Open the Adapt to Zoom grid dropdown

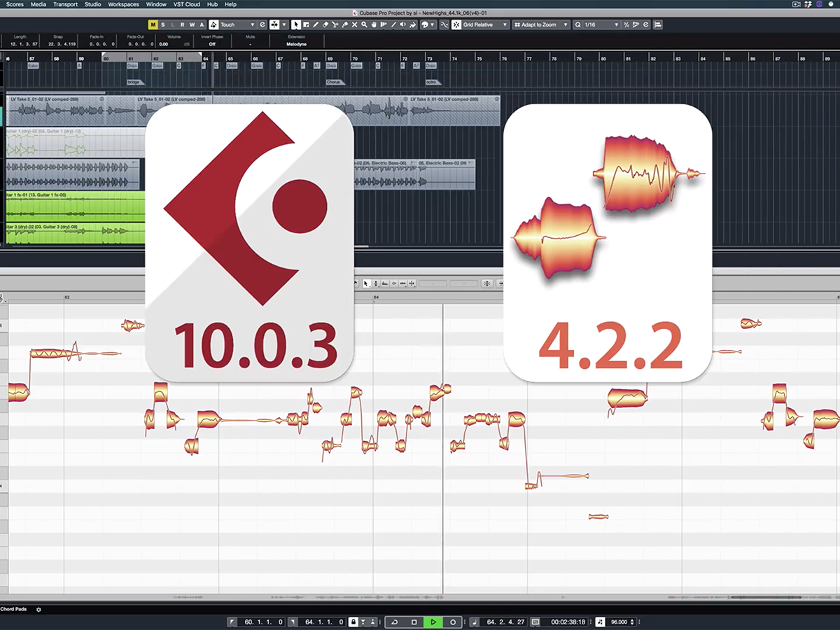coord(541,24)
